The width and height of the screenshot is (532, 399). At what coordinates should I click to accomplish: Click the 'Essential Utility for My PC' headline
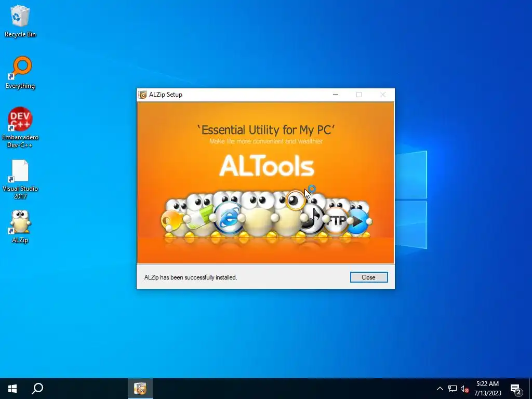(x=266, y=130)
